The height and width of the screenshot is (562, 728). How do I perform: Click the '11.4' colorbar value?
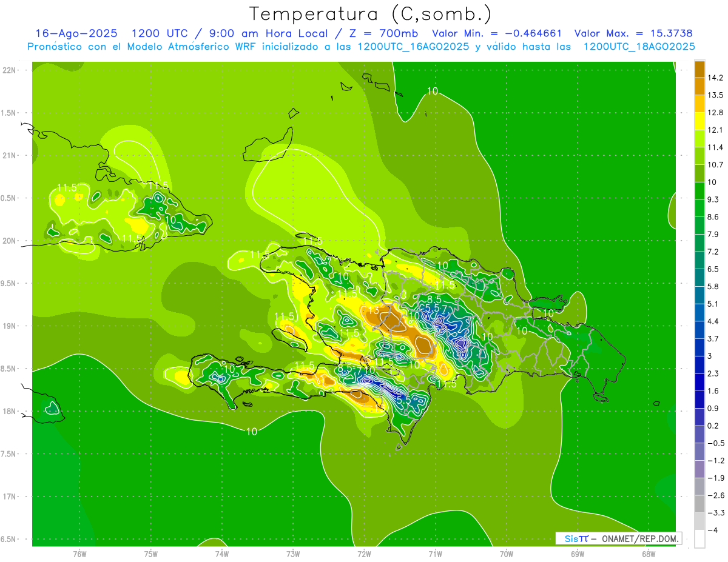(715, 147)
